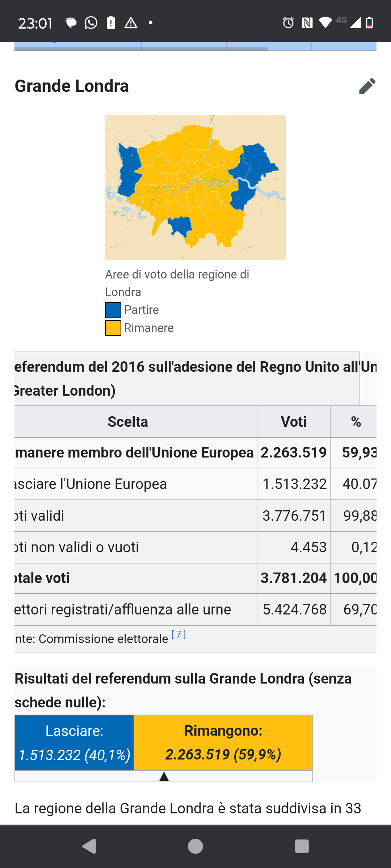
Task: Tap the WhatsApp notification icon in status bar
Action: [x=91, y=23]
